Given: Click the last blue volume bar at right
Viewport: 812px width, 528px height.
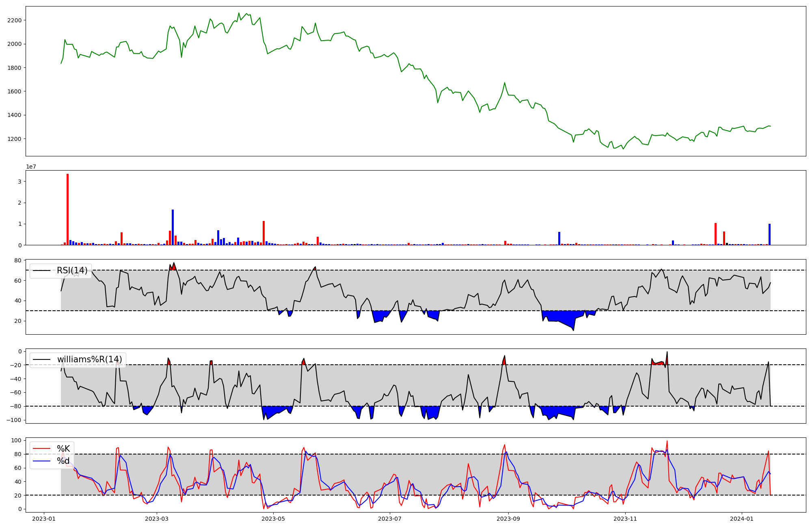Looking at the screenshot, I should click(769, 234).
